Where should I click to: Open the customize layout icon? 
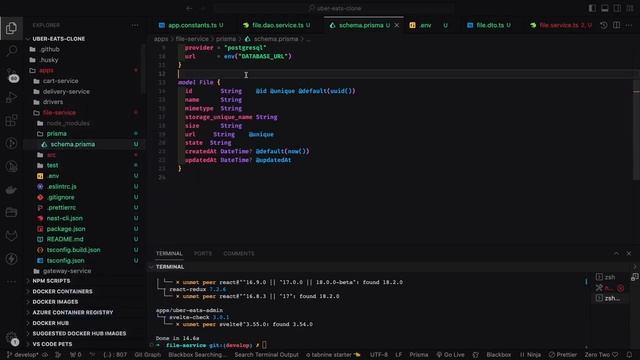pyautogui.click(x=630, y=8)
